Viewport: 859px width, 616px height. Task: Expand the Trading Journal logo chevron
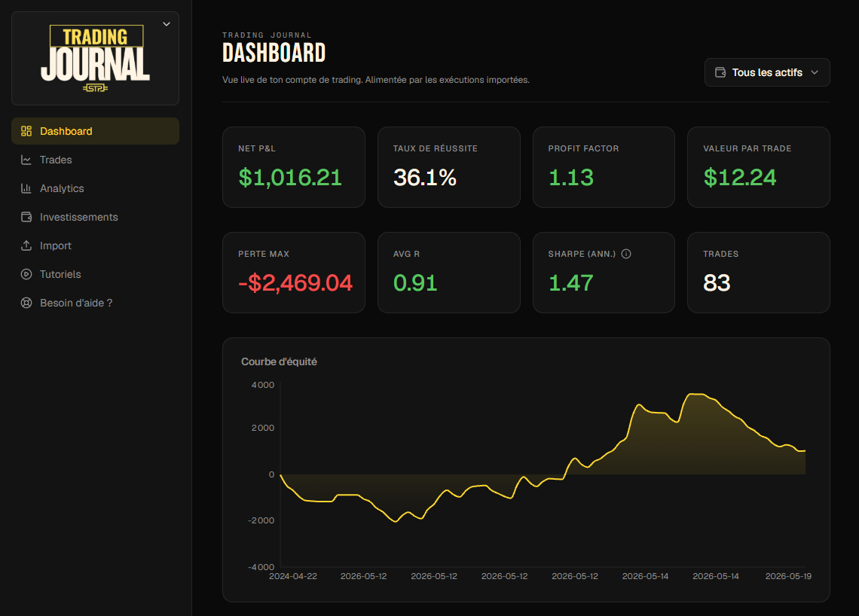coord(167,24)
